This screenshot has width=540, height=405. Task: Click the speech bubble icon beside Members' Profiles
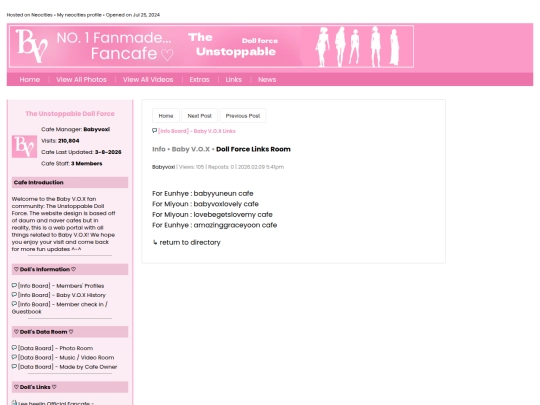pyautogui.click(x=14, y=285)
